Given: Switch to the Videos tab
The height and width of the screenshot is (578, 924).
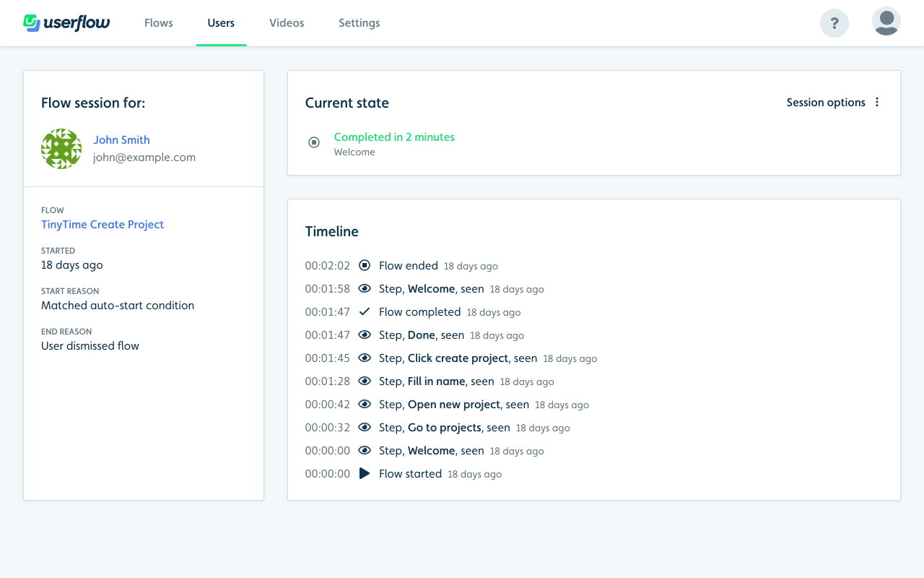Looking at the screenshot, I should [287, 23].
